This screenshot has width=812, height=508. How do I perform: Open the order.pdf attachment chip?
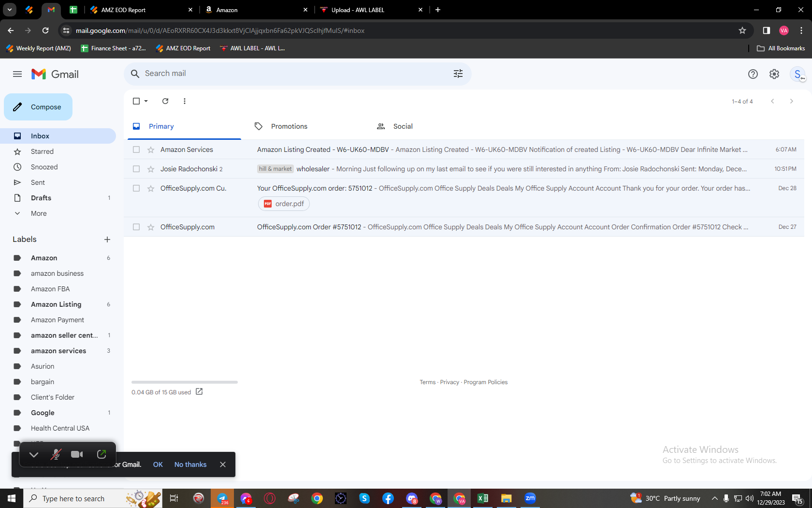(284, 204)
